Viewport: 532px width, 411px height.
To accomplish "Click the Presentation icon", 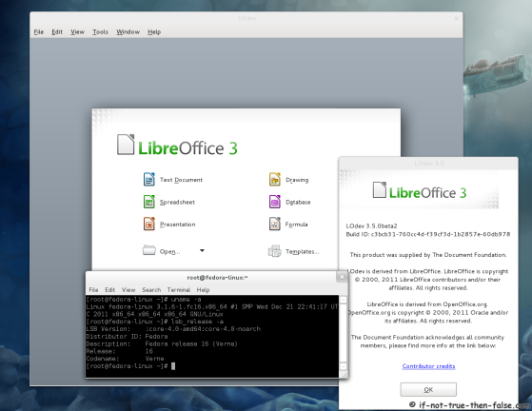I will [x=149, y=224].
